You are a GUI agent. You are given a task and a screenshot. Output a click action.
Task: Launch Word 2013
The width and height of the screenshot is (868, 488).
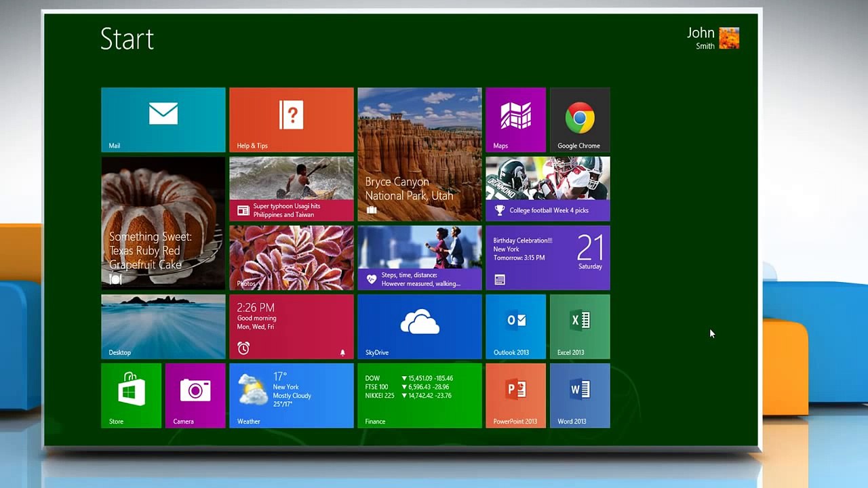pyautogui.click(x=580, y=396)
